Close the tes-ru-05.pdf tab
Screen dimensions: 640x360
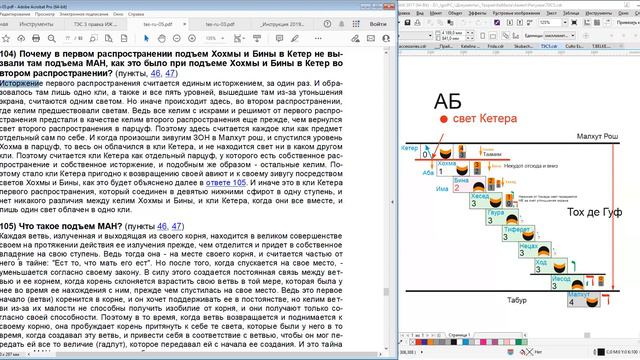(x=184, y=24)
